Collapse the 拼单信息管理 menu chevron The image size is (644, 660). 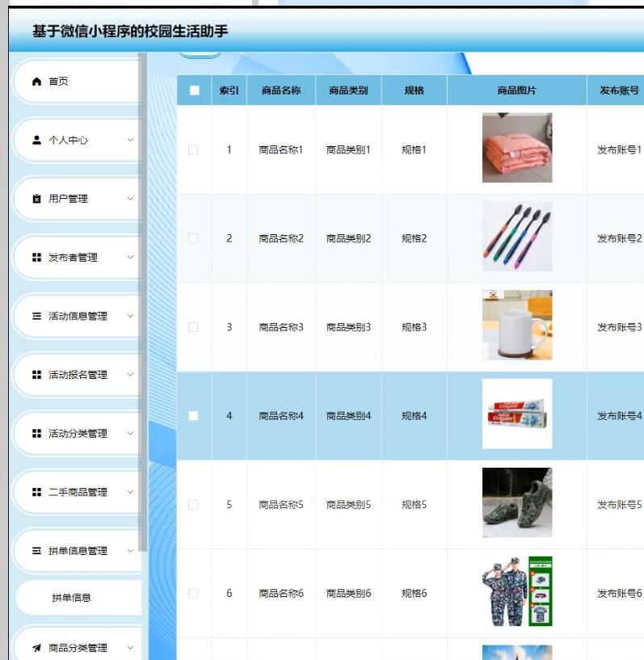point(130,551)
